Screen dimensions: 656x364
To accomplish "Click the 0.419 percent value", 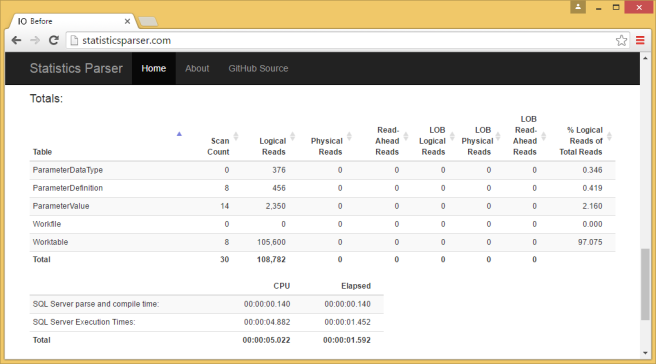I will (x=592, y=188).
